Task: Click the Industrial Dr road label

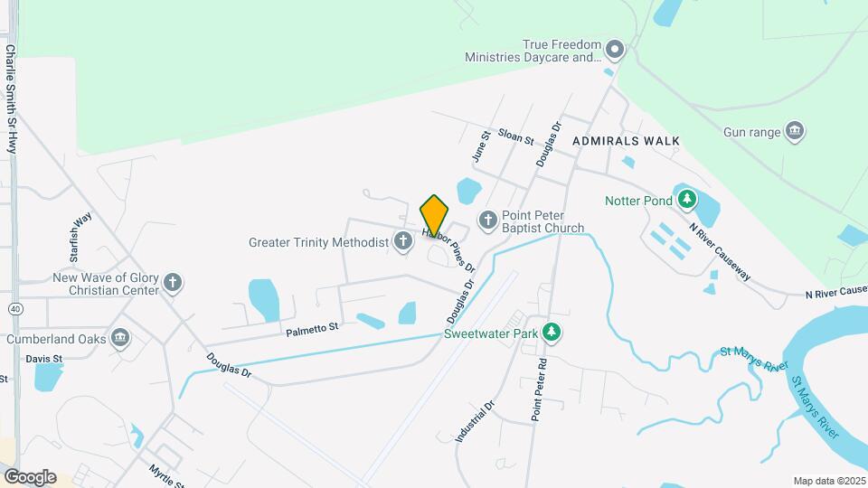Action: (x=475, y=421)
